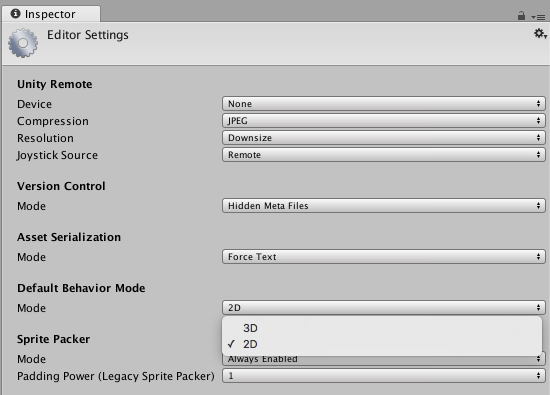Open the Resolution dropdown set to Downsize

(x=384, y=138)
